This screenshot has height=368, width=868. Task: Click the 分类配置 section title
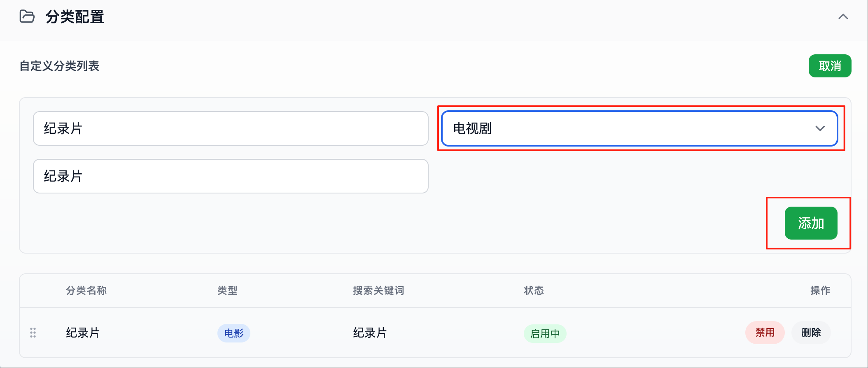tap(75, 17)
